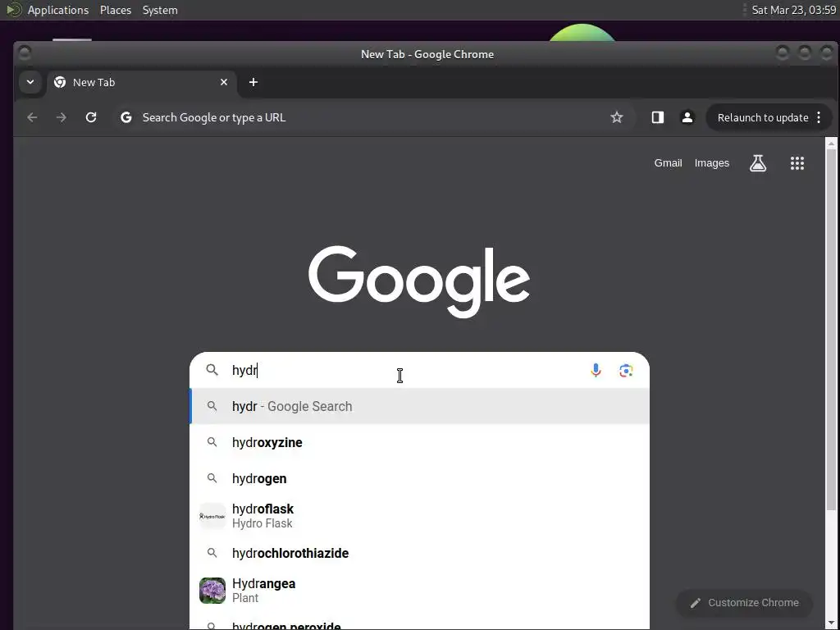Click the scrollbar down arrow
Image resolution: width=840 pixels, height=630 pixels.
tap(831, 623)
